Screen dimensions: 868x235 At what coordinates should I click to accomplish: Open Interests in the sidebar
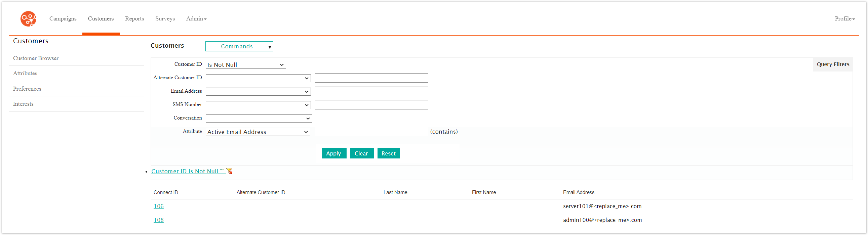tap(23, 104)
